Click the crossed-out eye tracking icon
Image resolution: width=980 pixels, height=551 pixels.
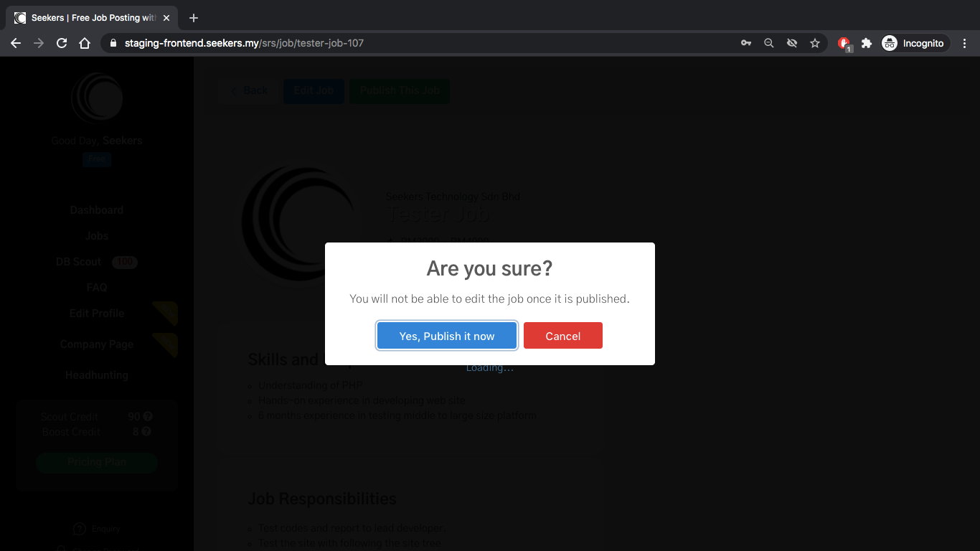click(x=792, y=43)
